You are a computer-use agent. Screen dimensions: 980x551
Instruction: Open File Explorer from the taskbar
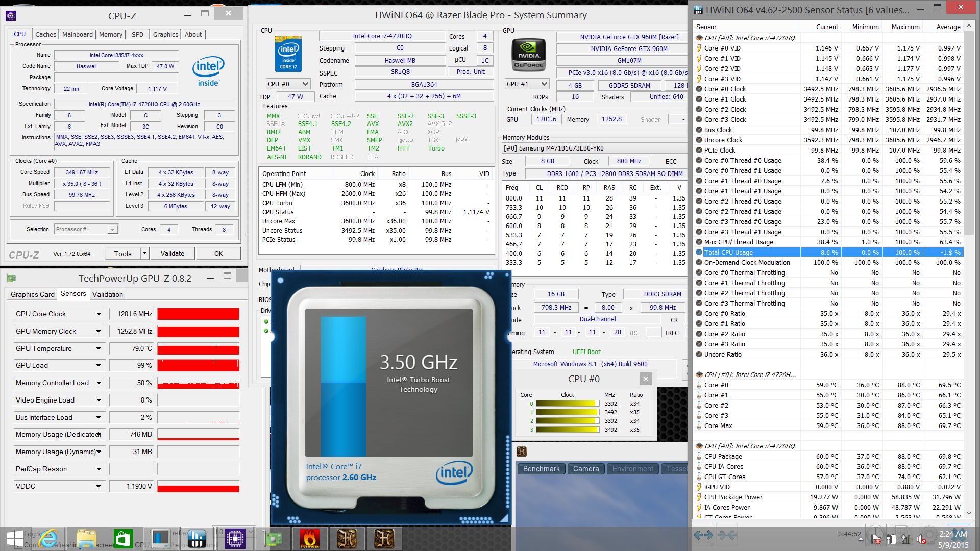pos(86,539)
